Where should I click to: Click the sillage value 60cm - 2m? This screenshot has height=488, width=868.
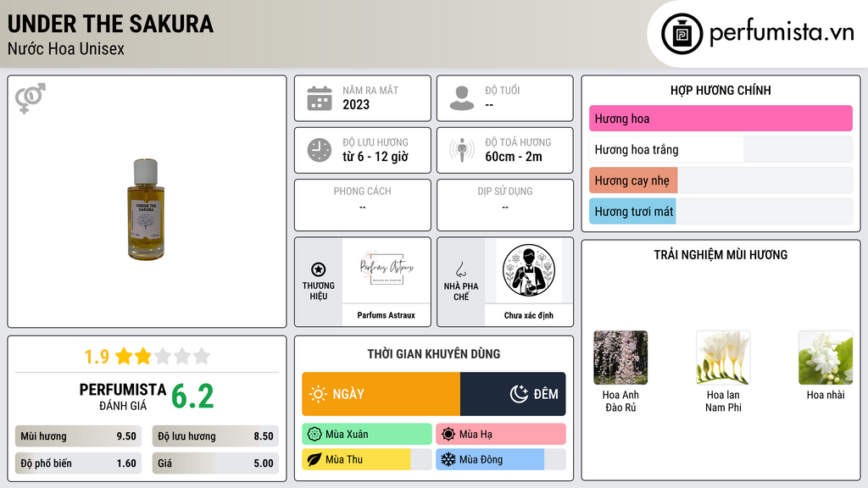[514, 157]
